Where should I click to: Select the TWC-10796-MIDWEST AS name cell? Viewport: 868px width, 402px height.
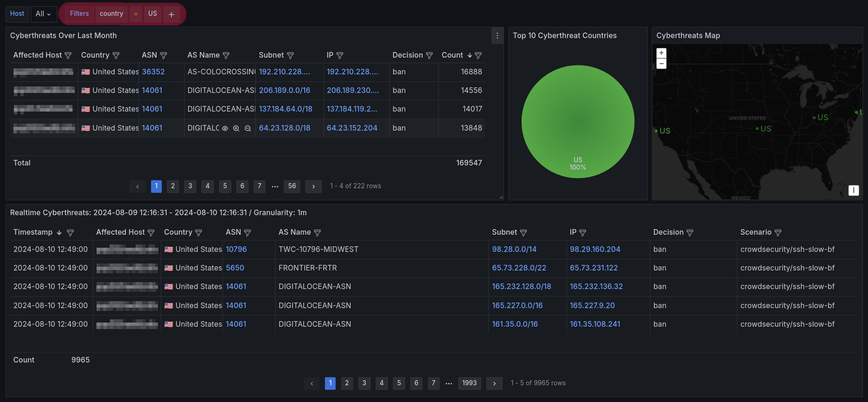pyautogui.click(x=381, y=250)
